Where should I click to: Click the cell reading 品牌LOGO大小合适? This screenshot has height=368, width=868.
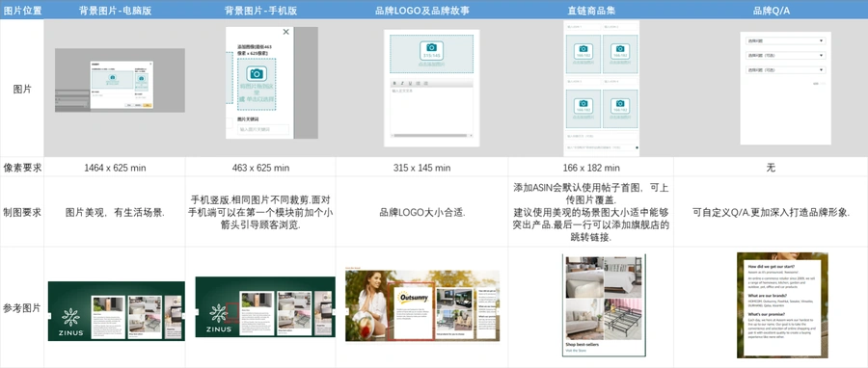(421, 212)
